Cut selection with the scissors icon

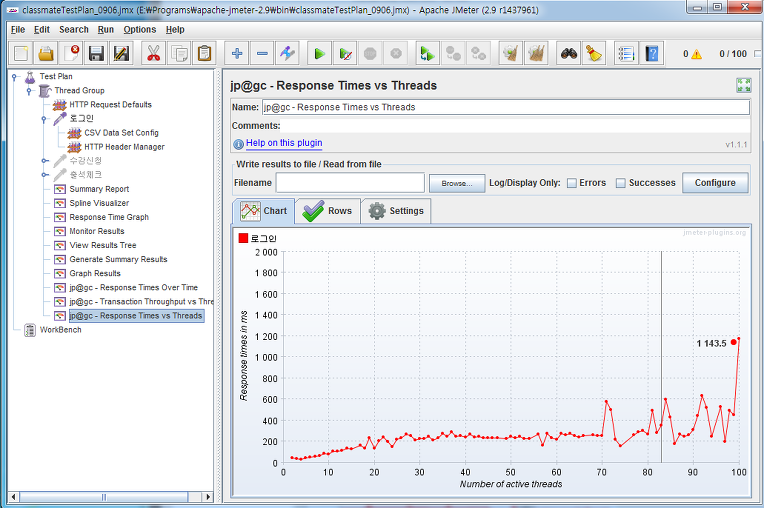[x=153, y=53]
